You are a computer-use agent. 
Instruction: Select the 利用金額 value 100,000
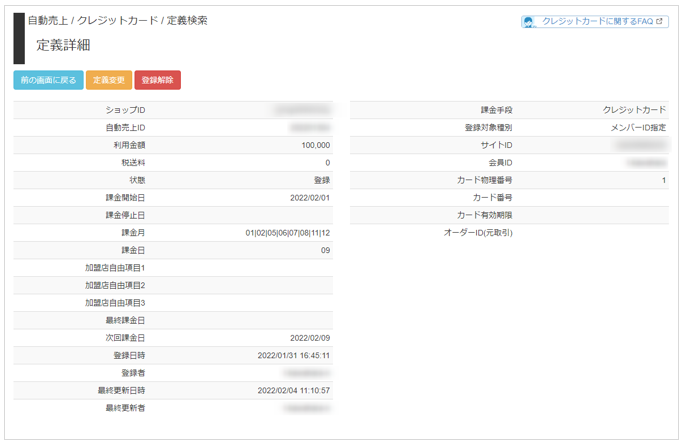pyautogui.click(x=316, y=145)
